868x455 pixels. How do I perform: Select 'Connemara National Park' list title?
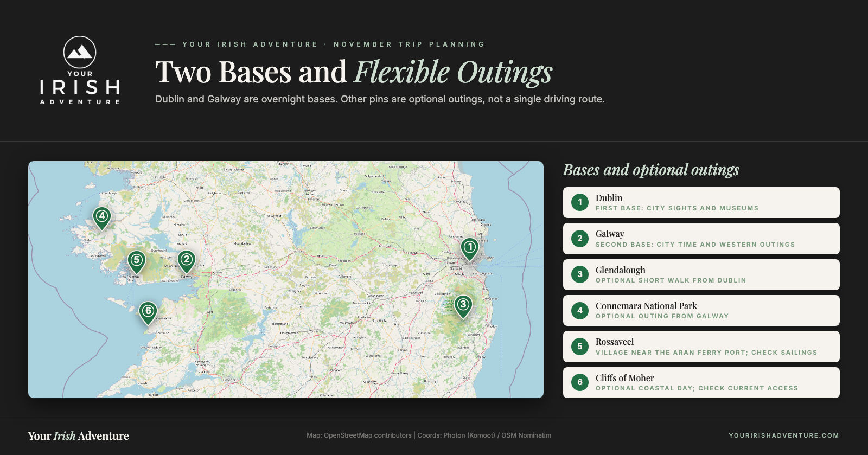coord(646,306)
